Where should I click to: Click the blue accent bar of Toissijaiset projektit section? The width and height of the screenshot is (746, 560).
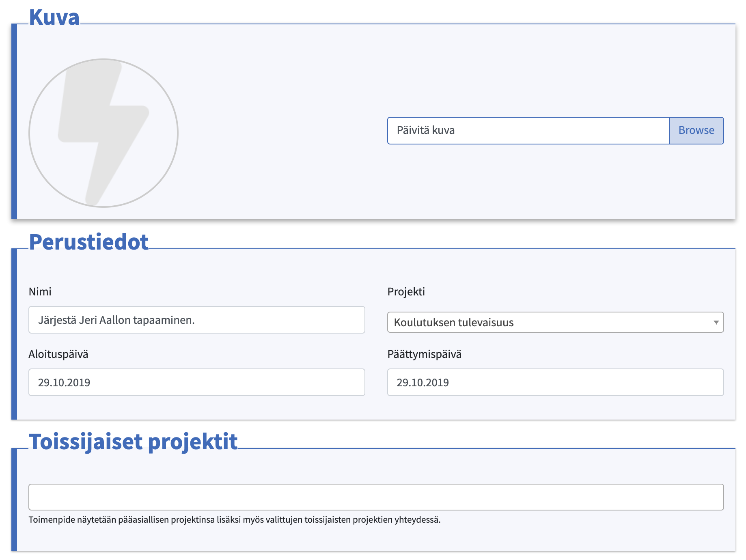pyautogui.click(x=14, y=500)
